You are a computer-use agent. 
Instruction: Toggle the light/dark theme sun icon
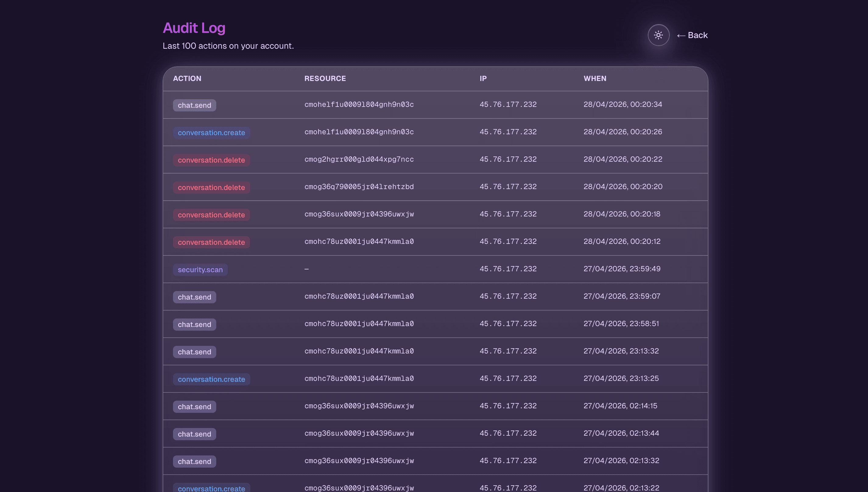[658, 35]
